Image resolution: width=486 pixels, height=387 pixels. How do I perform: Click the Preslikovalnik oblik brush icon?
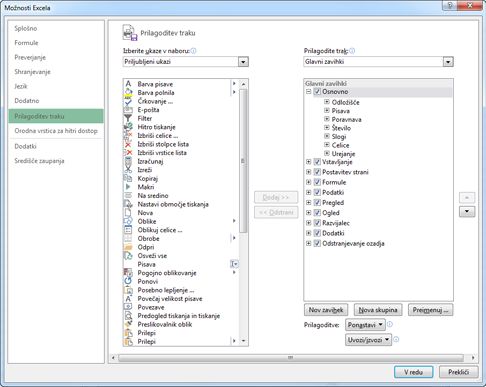click(x=128, y=324)
